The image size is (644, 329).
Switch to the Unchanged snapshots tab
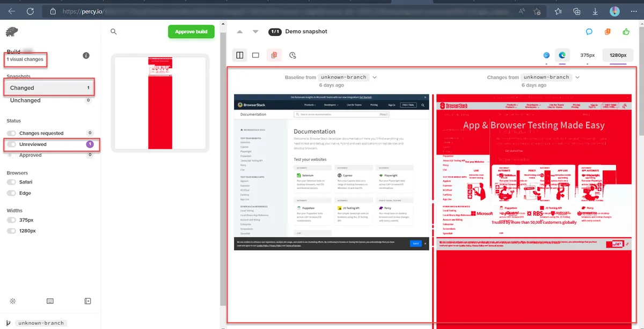(x=49, y=100)
